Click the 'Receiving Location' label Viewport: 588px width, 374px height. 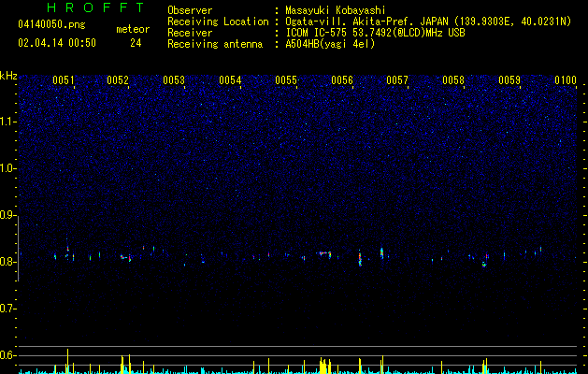pos(218,22)
